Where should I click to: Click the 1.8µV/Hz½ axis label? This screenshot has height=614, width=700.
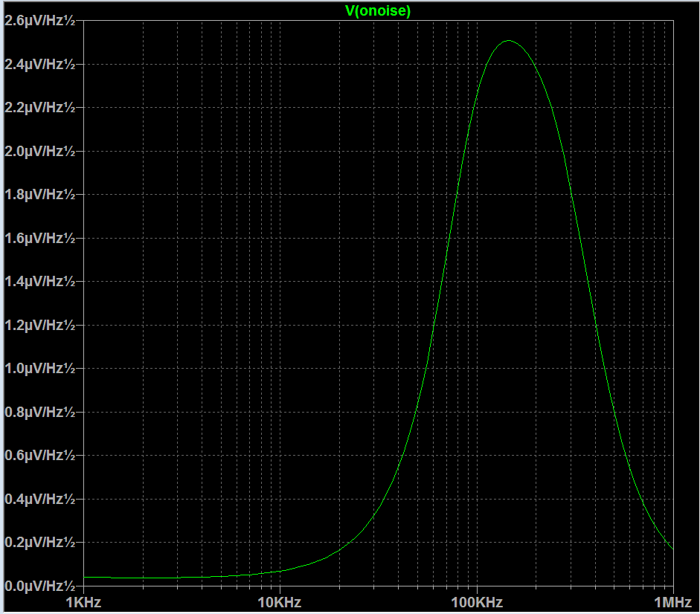39,195
